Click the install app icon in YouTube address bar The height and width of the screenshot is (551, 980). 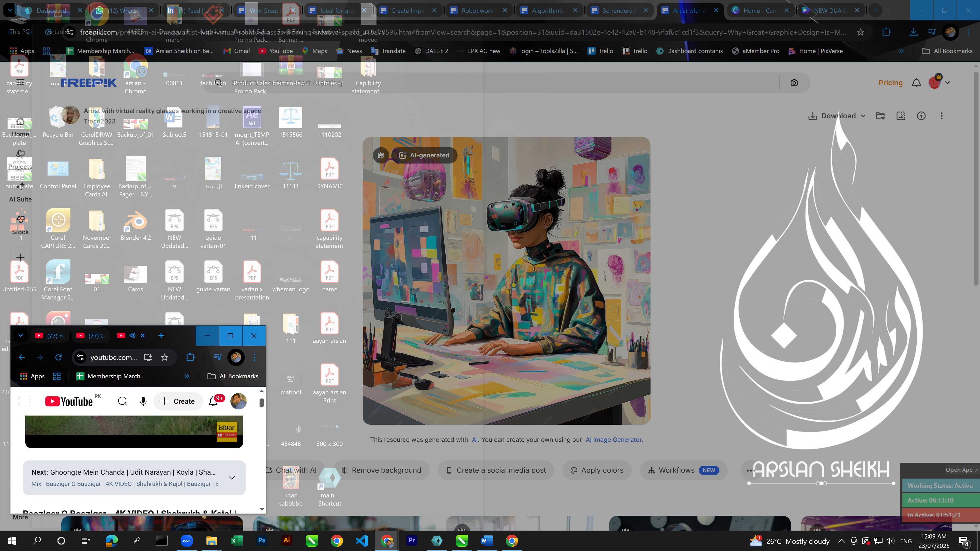click(x=148, y=357)
